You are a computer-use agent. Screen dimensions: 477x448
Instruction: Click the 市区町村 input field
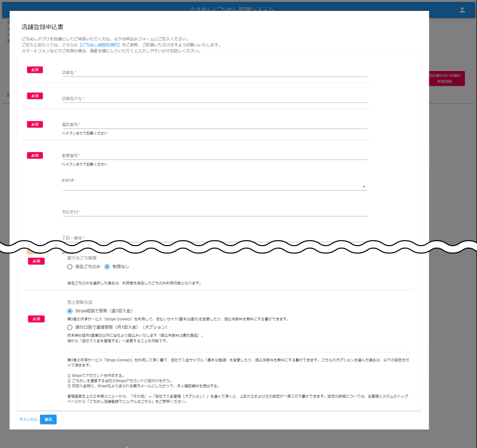coord(215,212)
